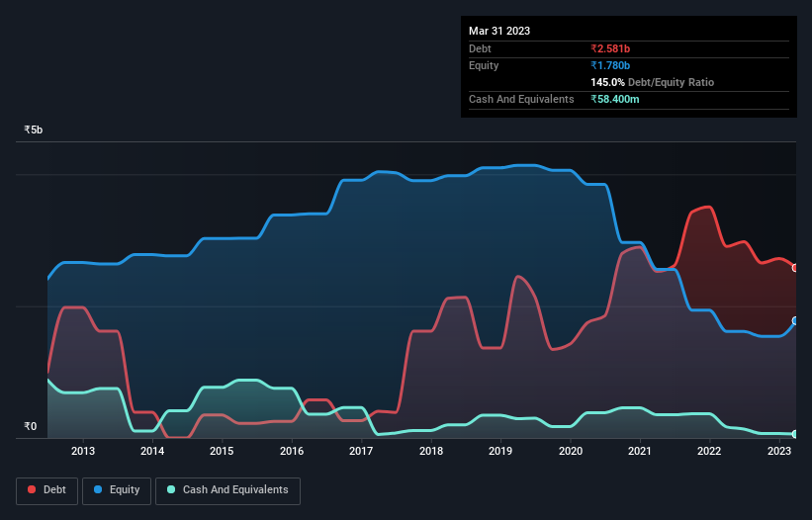Screen dimensions: 812x520
Task: Click the Debt row label in tooltip
Action: point(480,48)
